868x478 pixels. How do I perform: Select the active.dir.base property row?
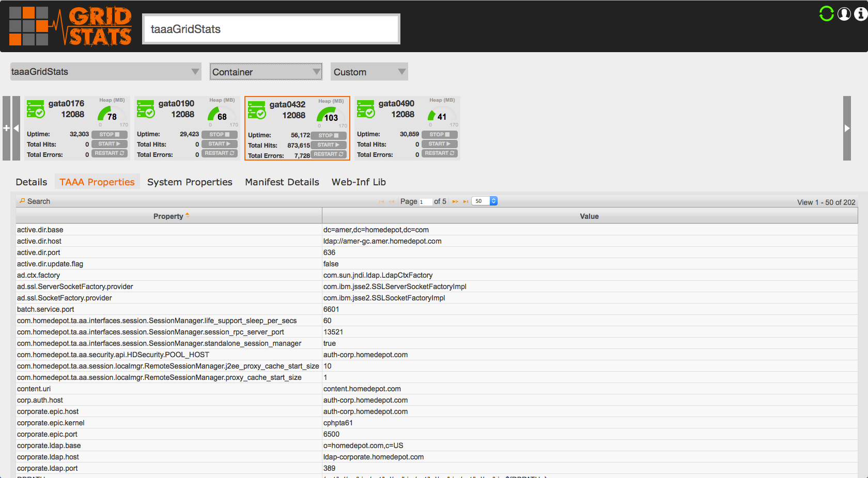pyautogui.click(x=437, y=230)
